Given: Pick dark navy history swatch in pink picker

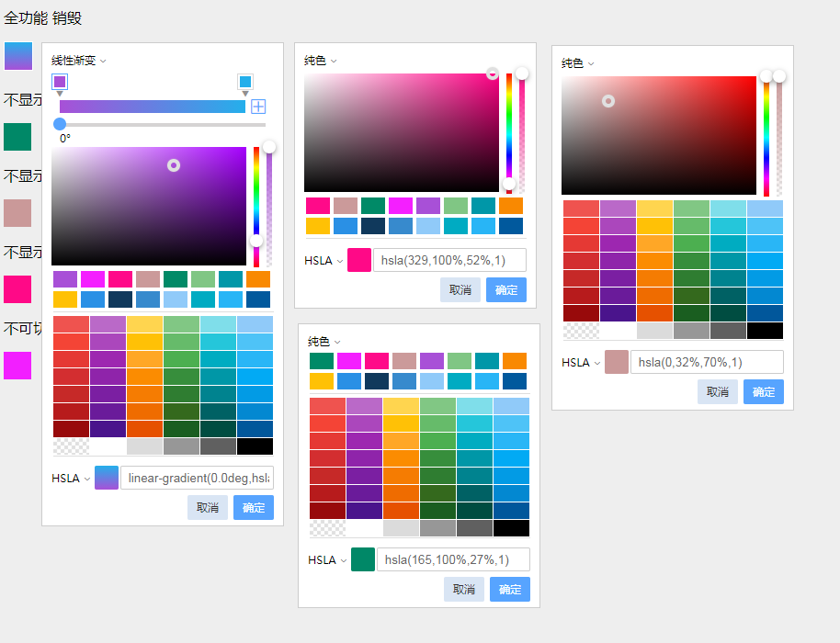Looking at the screenshot, I should 373,226.
